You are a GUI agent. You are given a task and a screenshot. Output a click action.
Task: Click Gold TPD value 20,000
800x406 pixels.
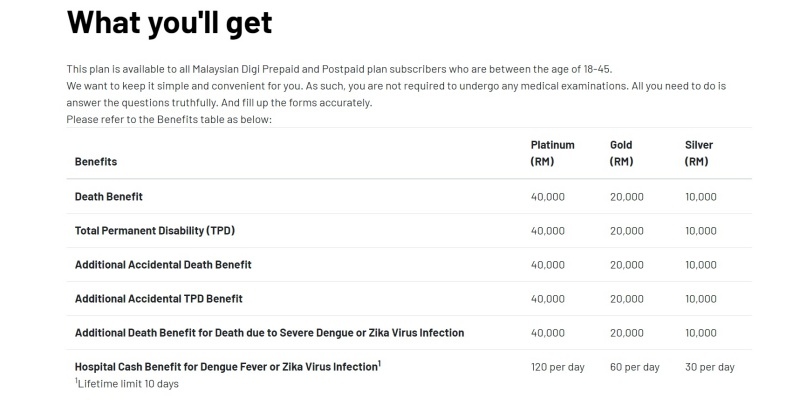(x=627, y=231)
